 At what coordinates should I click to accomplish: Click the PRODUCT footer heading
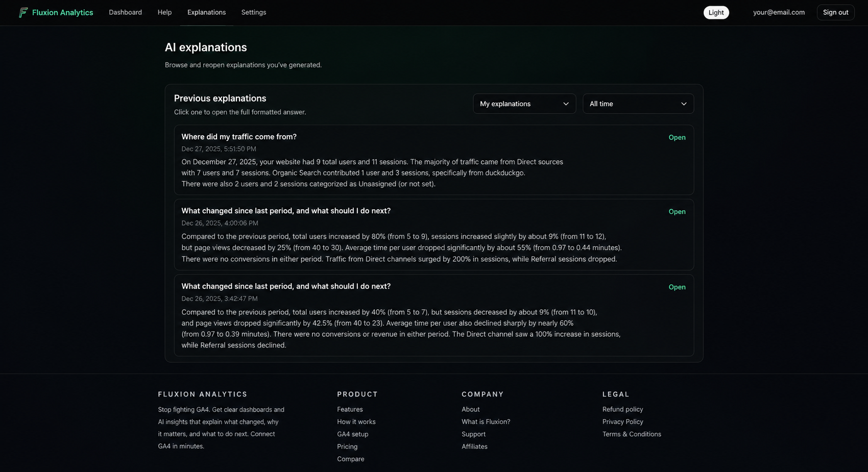(357, 394)
